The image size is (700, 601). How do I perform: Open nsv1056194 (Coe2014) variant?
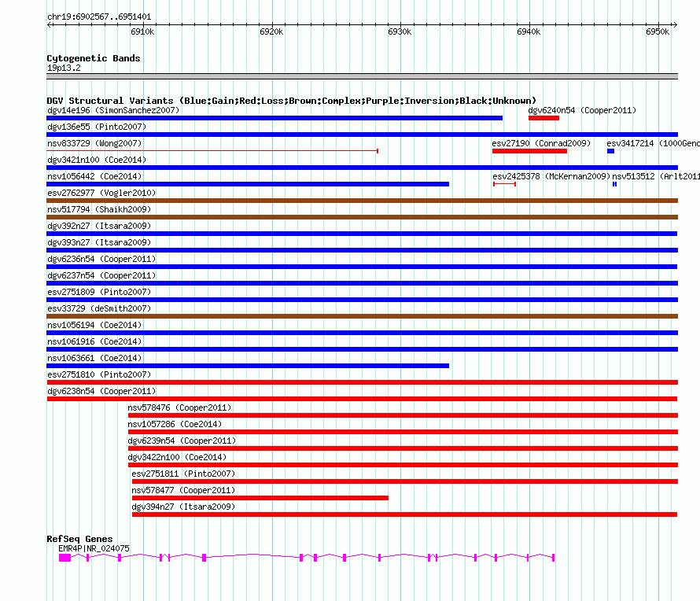[x=94, y=325]
